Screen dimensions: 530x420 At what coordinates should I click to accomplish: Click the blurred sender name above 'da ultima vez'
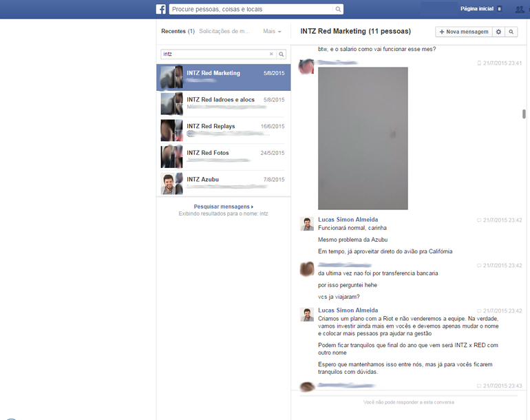click(345, 265)
